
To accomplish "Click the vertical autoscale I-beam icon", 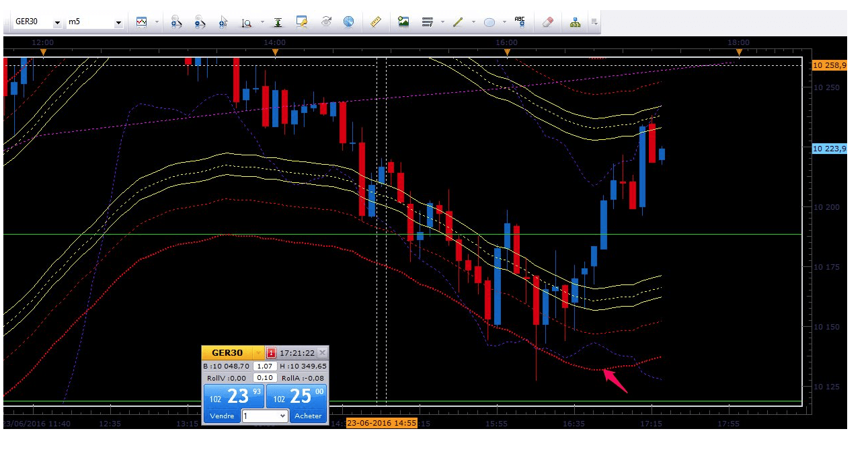I will click(x=278, y=22).
